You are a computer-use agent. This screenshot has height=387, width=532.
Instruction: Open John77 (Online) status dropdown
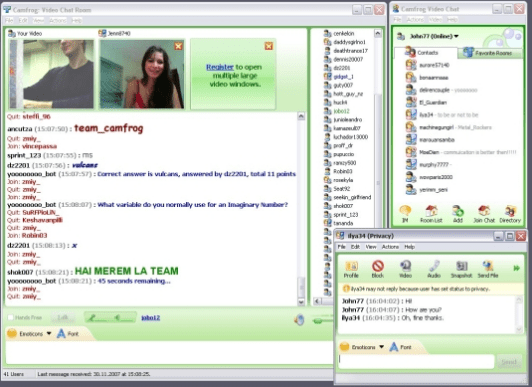tap(434, 36)
